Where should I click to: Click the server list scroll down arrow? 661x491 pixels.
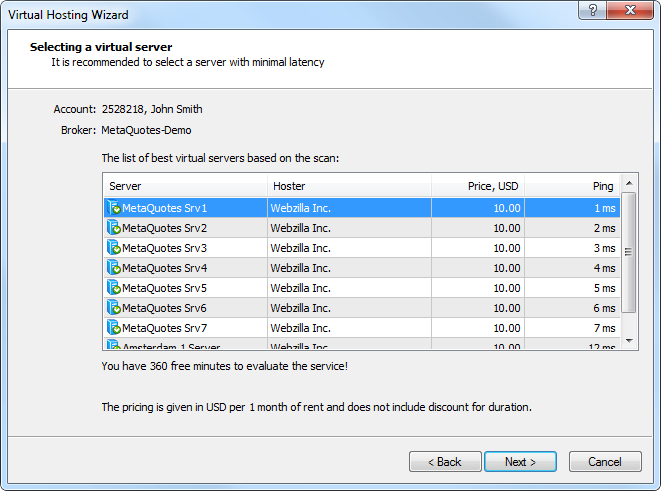(x=629, y=341)
